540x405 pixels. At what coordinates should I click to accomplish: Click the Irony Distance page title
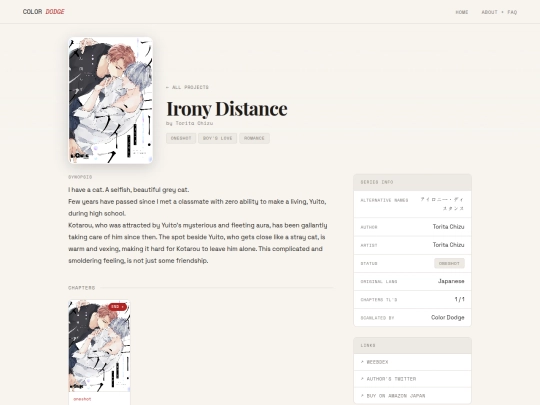(x=227, y=108)
